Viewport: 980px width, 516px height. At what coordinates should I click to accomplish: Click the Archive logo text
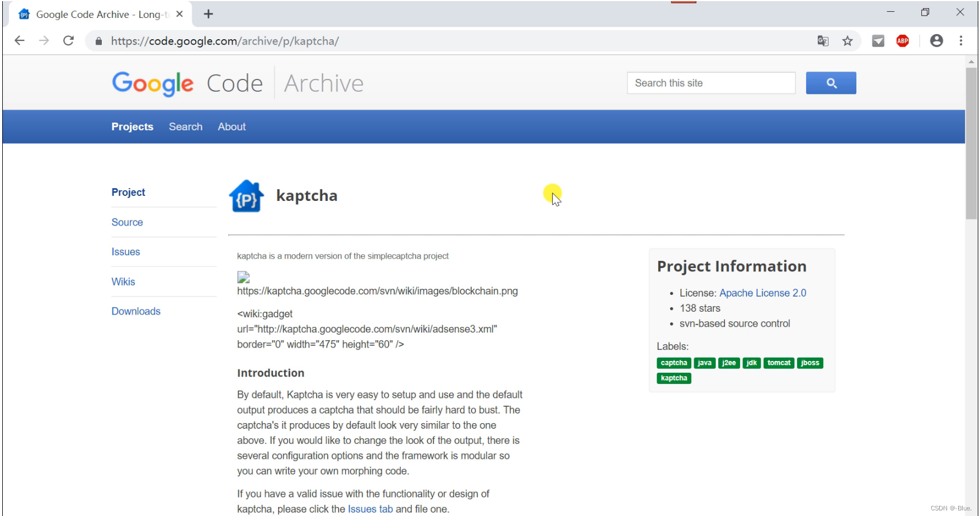324,83
